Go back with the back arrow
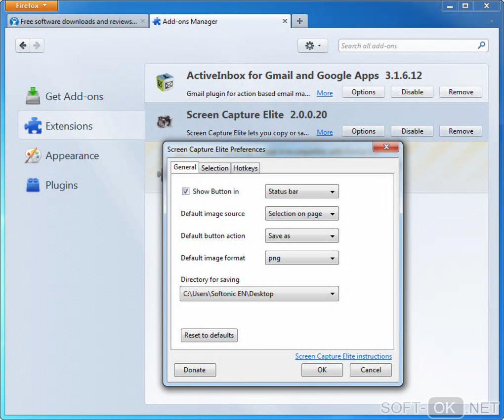This screenshot has height=420, width=504. coord(23,45)
